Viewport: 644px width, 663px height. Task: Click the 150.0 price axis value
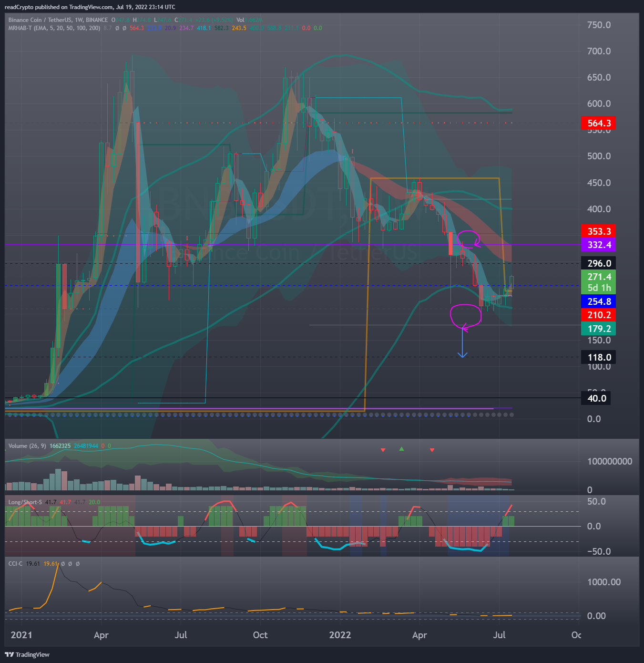point(599,340)
